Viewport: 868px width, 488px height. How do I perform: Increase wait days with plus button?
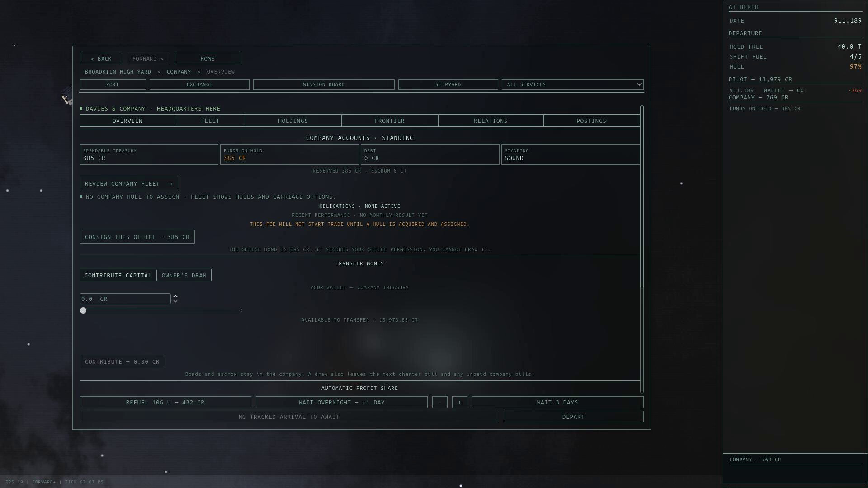[460, 402]
